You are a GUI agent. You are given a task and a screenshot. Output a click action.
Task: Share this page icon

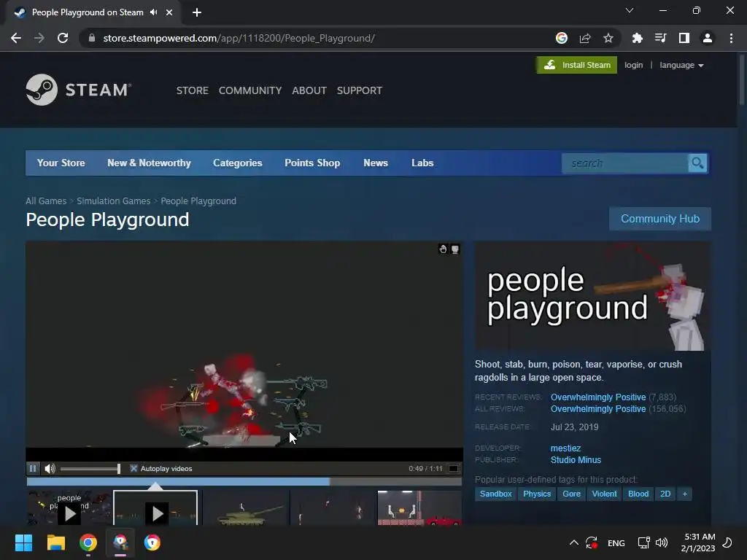585,38
